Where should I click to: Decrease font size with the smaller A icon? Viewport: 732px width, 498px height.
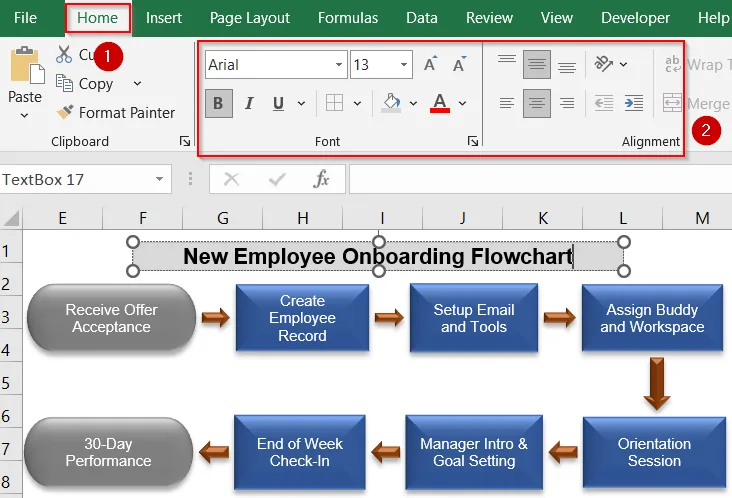460,64
